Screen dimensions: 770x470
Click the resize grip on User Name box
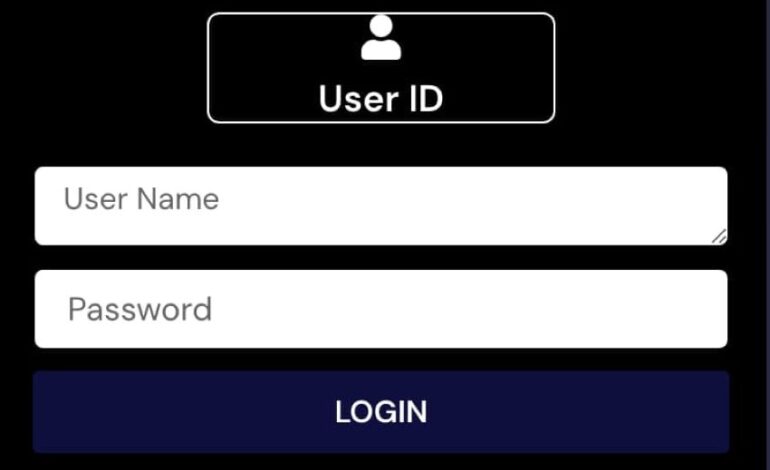click(719, 237)
